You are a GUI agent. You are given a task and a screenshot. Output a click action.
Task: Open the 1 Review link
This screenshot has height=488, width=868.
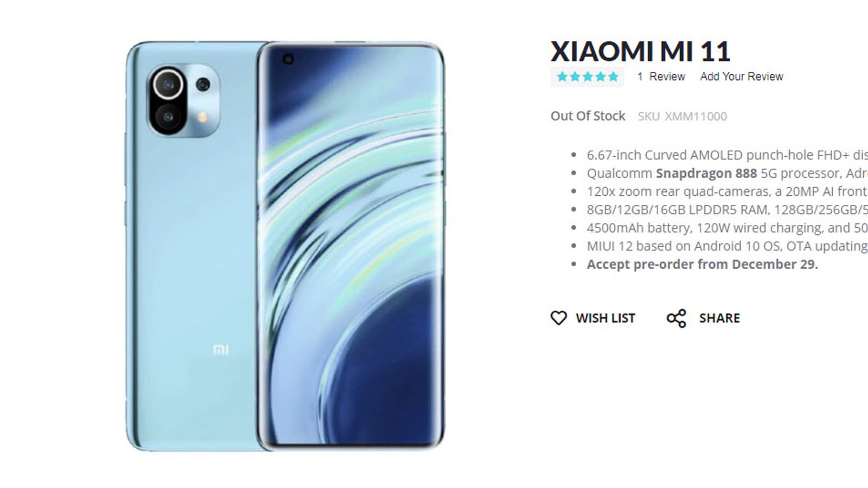point(661,76)
